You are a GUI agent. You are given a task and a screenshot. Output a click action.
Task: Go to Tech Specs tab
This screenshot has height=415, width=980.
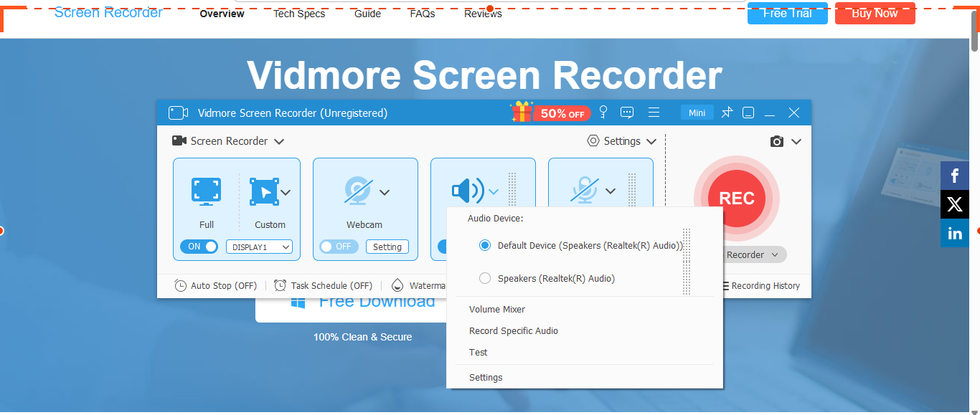click(x=299, y=14)
